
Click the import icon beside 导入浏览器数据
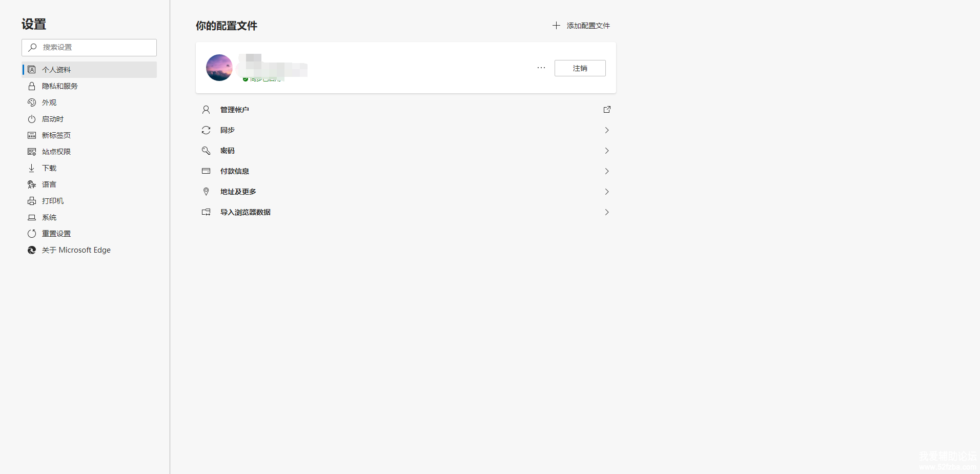pyautogui.click(x=206, y=212)
